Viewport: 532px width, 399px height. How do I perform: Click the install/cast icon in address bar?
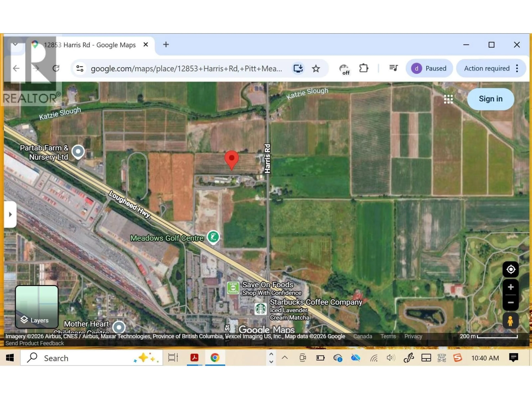click(298, 68)
